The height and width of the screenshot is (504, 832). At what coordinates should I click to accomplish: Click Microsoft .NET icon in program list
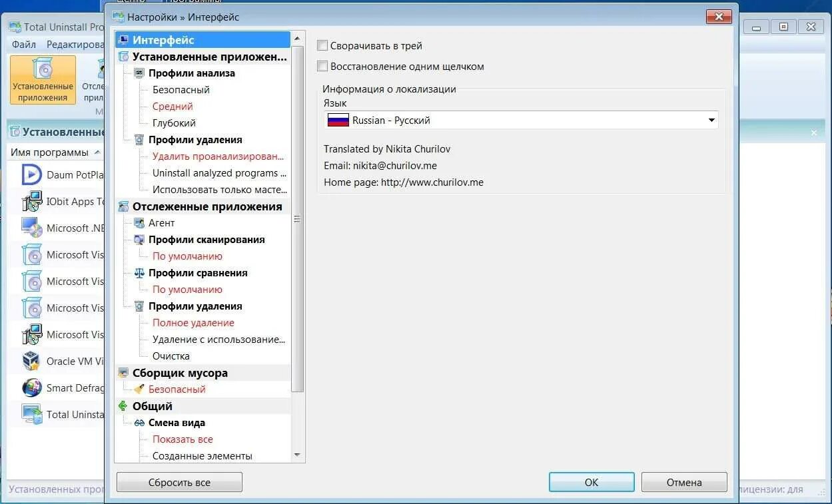(32, 228)
